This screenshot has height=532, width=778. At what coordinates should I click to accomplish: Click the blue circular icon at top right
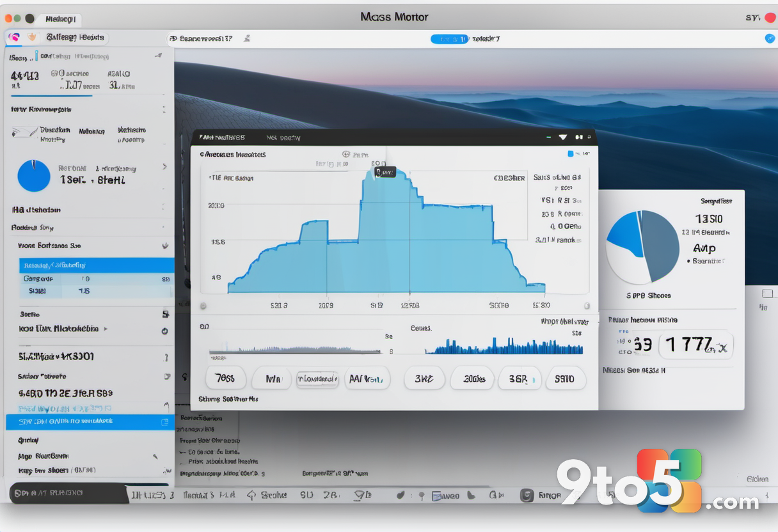point(770,38)
